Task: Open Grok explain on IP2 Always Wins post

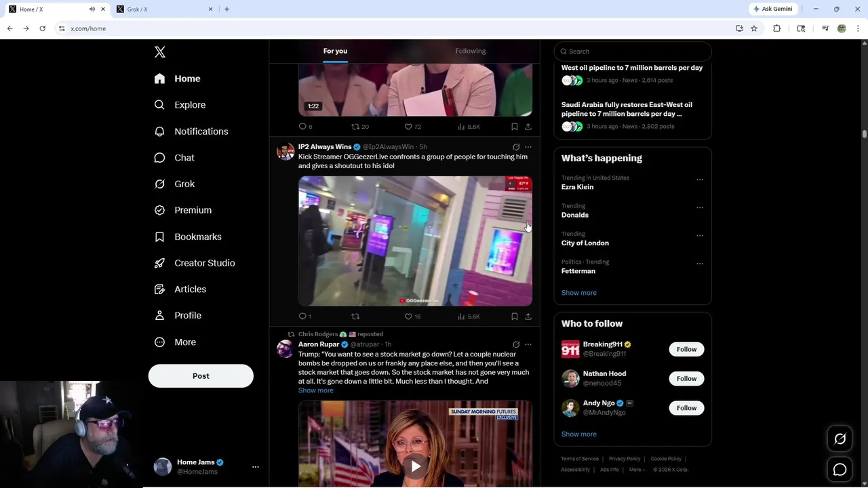Action: coord(516,147)
